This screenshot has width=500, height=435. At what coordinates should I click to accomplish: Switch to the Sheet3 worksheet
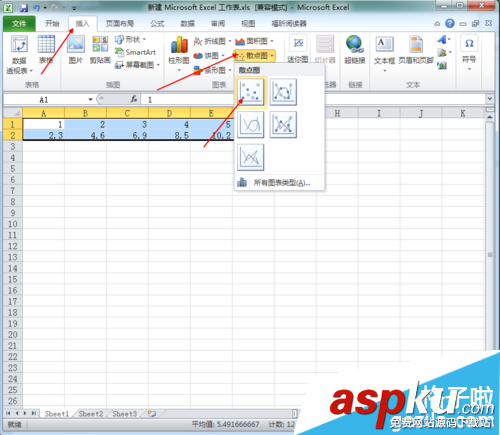tap(125, 414)
